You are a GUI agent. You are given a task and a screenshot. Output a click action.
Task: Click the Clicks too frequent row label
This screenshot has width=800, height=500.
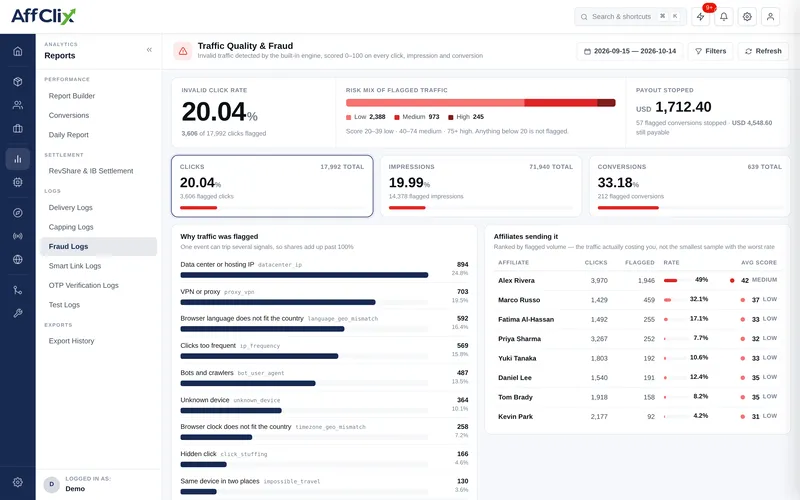(208, 345)
